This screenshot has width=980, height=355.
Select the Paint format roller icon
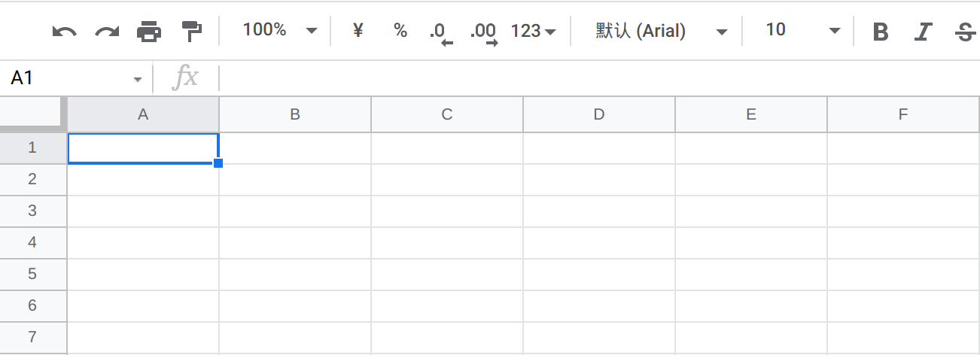192,32
